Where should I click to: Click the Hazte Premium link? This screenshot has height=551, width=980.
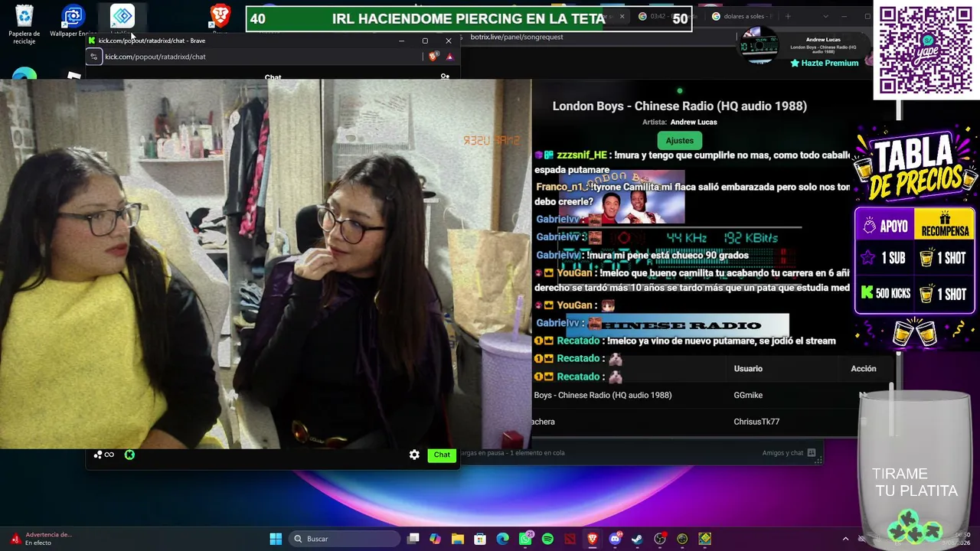[x=824, y=64]
